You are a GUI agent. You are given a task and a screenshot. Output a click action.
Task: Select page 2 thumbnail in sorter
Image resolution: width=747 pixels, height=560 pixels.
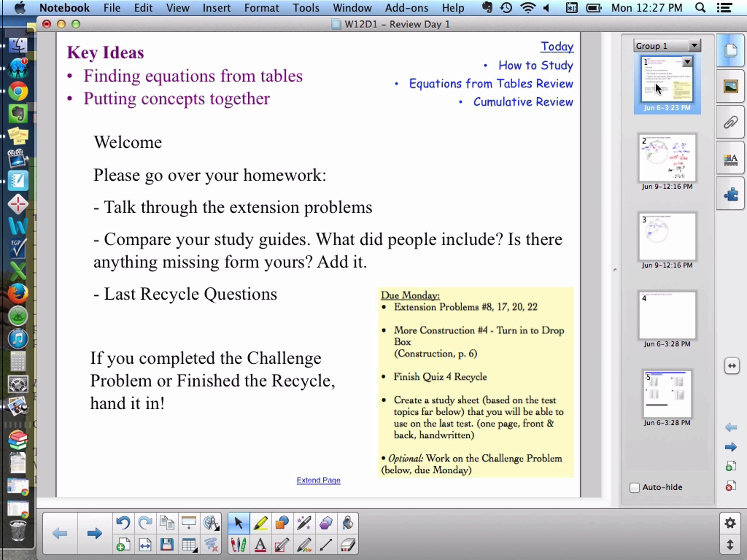[667, 158]
